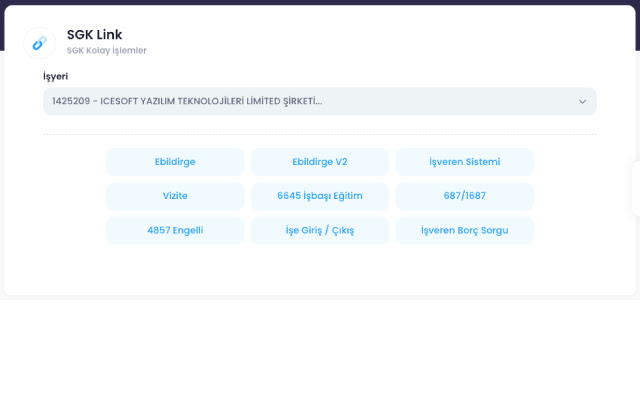
Task: Open 4857 Engelli page
Action: pos(175,230)
